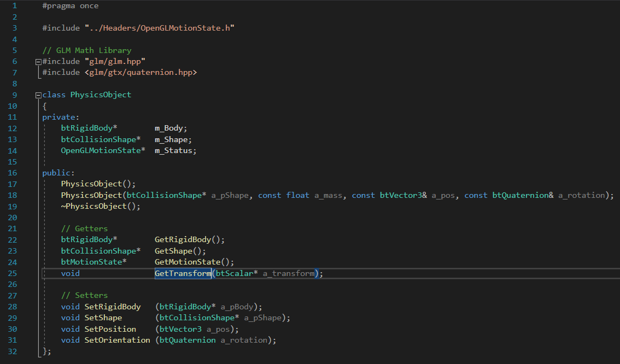620x364 pixels.
Task: Click the SetOrientation method name
Action: (x=118, y=340)
